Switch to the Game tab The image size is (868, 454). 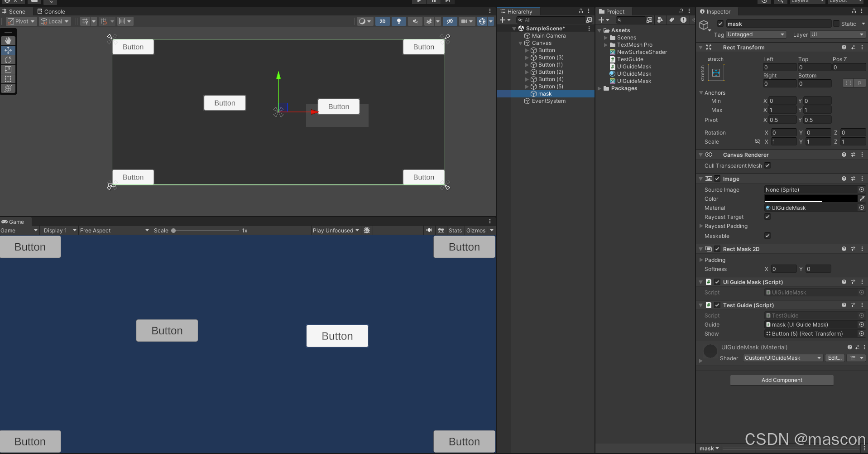(x=14, y=222)
